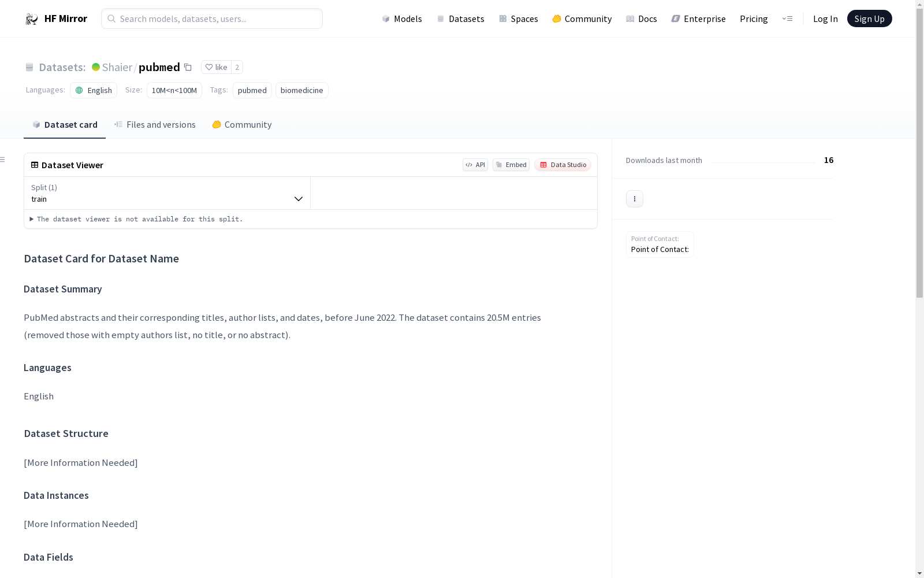924x578 pixels.
Task: Open the extra navigation menu icon
Action: click(787, 18)
